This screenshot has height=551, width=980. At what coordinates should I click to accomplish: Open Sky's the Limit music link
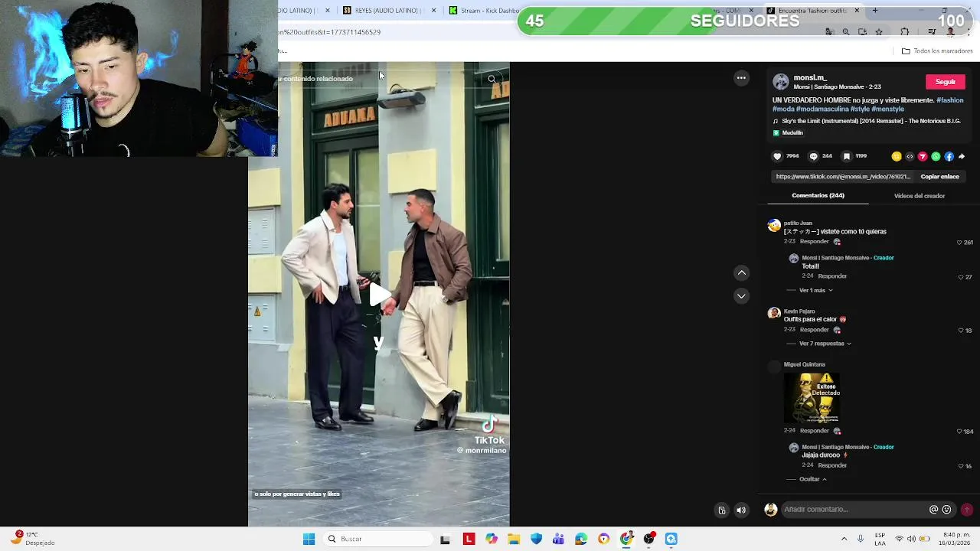[871, 121]
